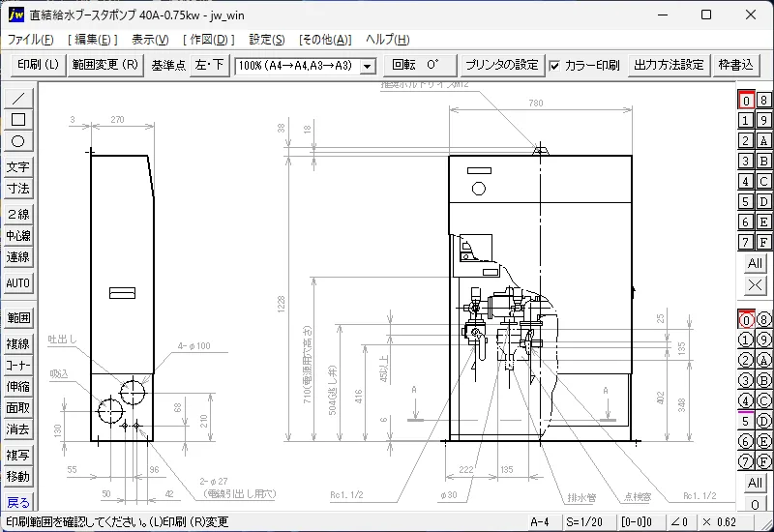Open the 設定(S) menu
Image resolution: width=774 pixels, height=532 pixels.
(x=267, y=40)
